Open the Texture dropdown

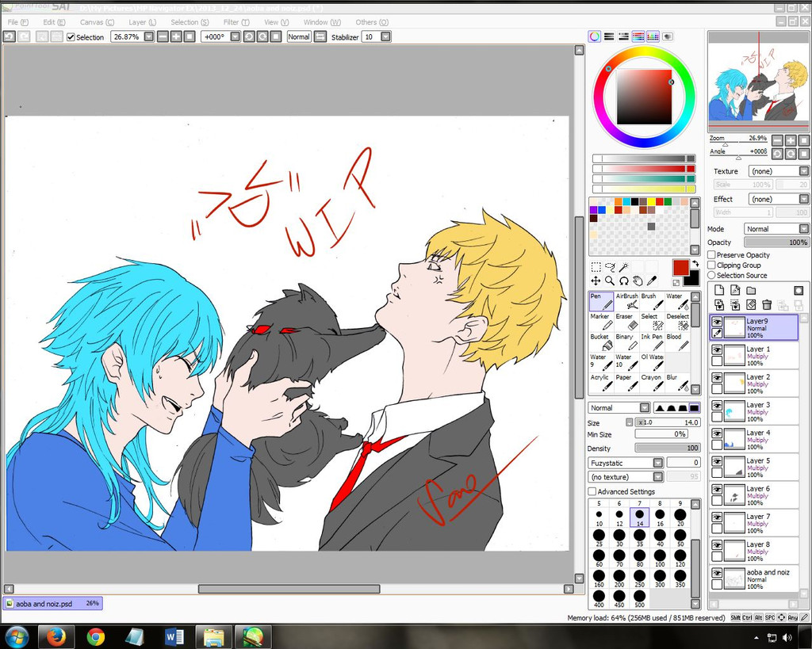click(779, 171)
